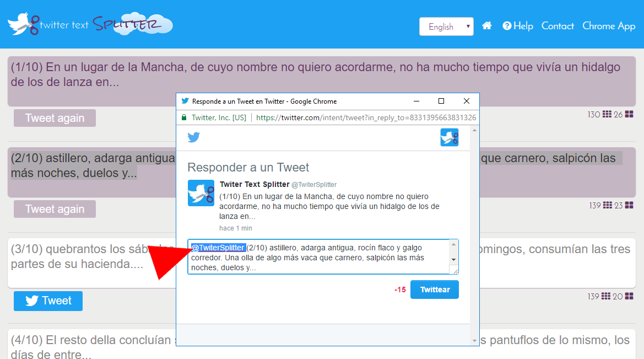Click the blue Tweet button for 3/10
The width and height of the screenshot is (644, 359).
point(48,301)
